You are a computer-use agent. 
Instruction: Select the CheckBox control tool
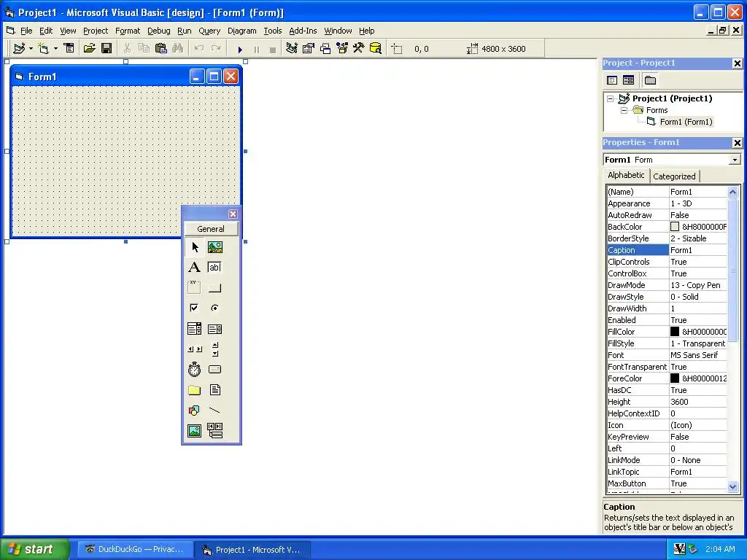pyautogui.click(x=194, y=308)
